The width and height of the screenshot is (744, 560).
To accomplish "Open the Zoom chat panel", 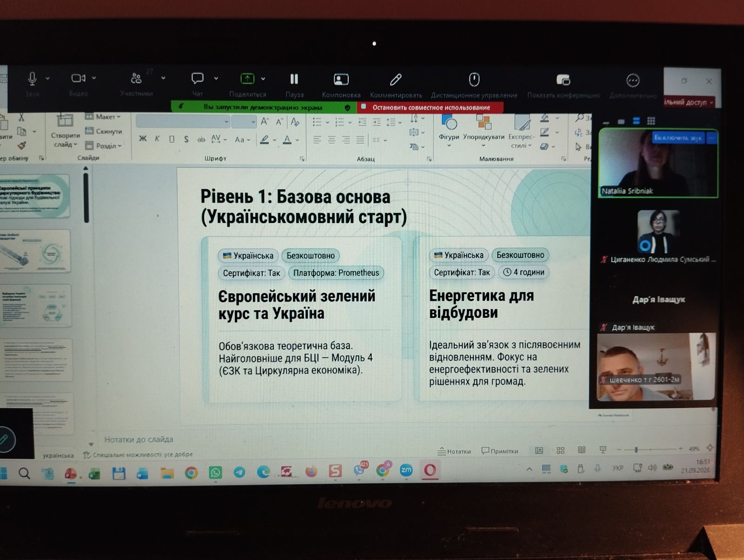I will [x=198, y=78].
